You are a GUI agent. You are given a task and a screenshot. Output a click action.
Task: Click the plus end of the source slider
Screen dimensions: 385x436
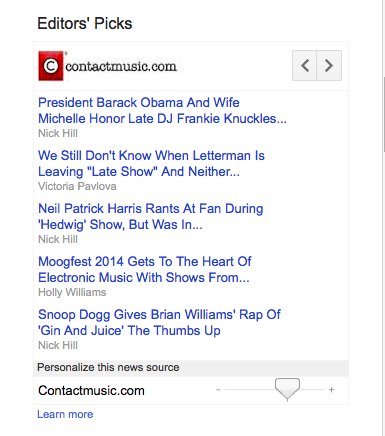pyautogui.click(x=331, y=389)
